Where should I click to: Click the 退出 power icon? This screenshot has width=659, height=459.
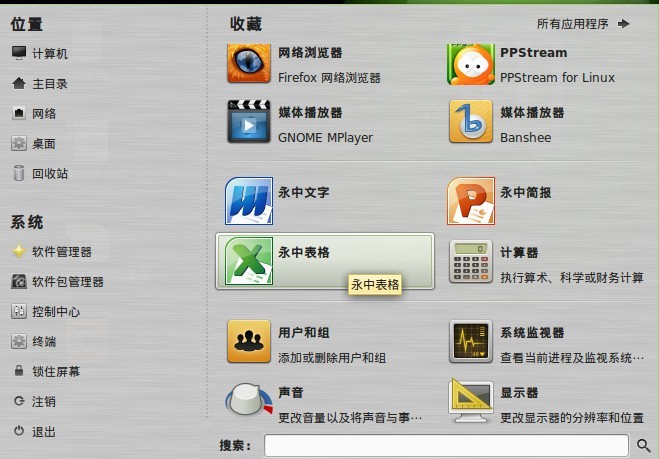[19, 431]
